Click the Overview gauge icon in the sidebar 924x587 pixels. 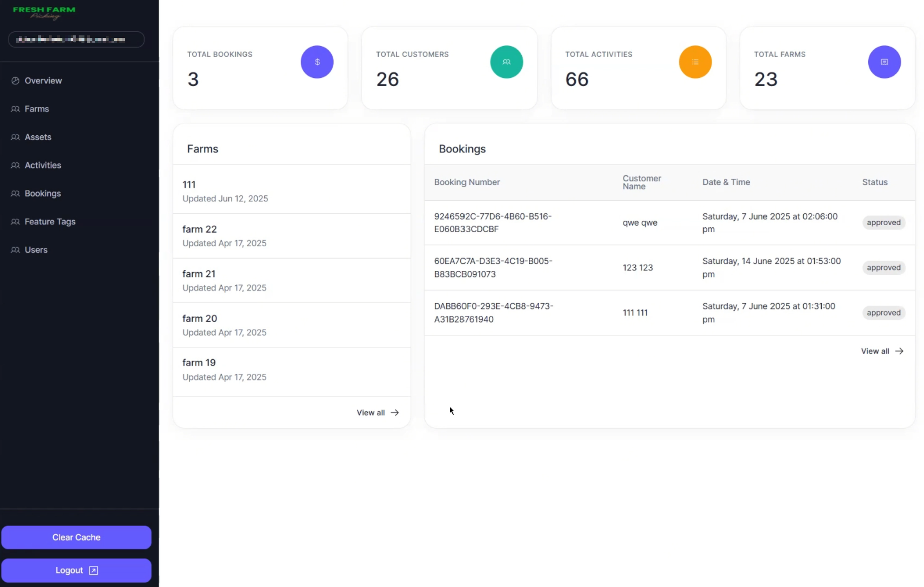15,80
